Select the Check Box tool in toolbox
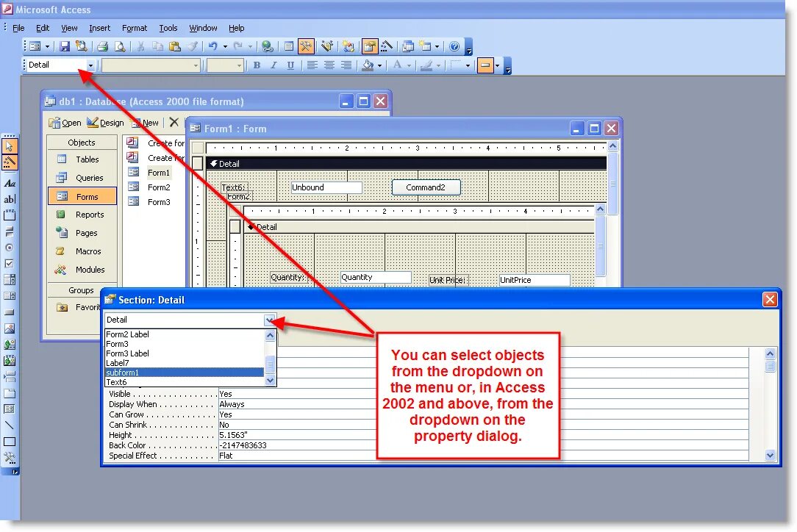Viewport: 797px width, 532px height. pos(10,264)
